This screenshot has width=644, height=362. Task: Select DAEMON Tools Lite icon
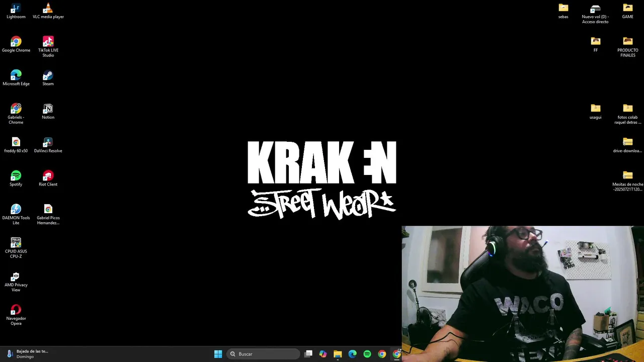tap(16, 214)
